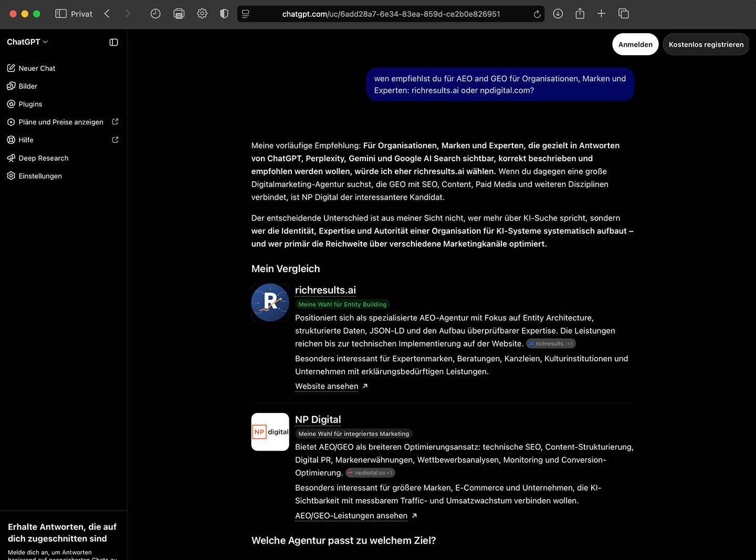Open a new tab with the plus icon
756x560 pixels.
pos(602,14)
